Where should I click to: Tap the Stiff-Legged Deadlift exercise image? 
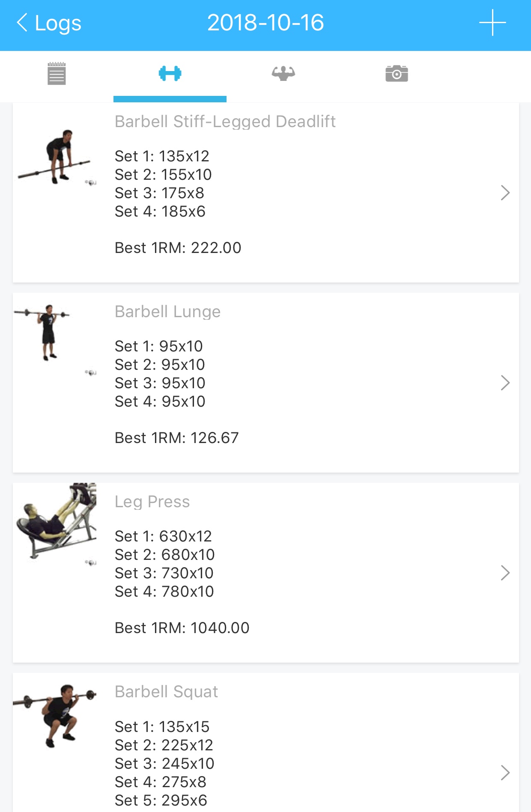(x=56, y=157)
